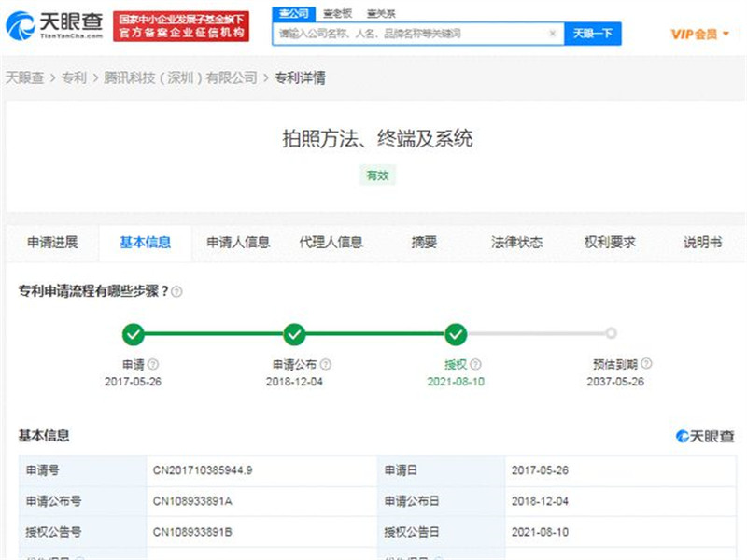Click the timeline date 2021-08-10 under 授权

coord(456,382)
